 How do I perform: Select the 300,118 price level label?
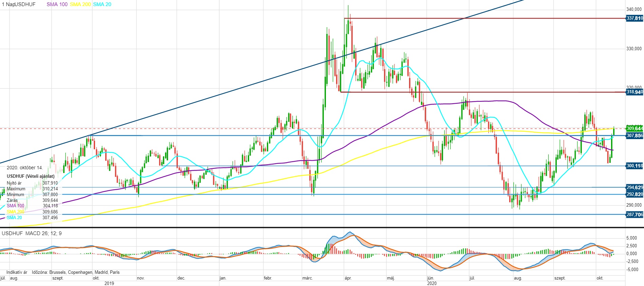click(x=634, y=166)
